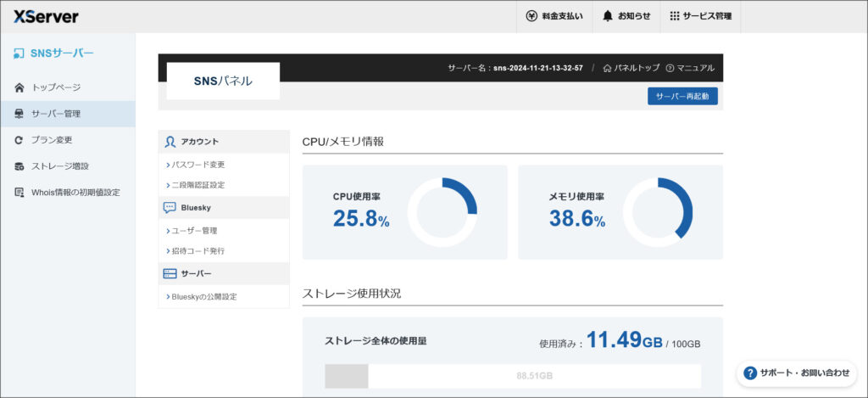Click the home icon beside トップページ
Screen dimensions: 868x398
click(19, 87)
